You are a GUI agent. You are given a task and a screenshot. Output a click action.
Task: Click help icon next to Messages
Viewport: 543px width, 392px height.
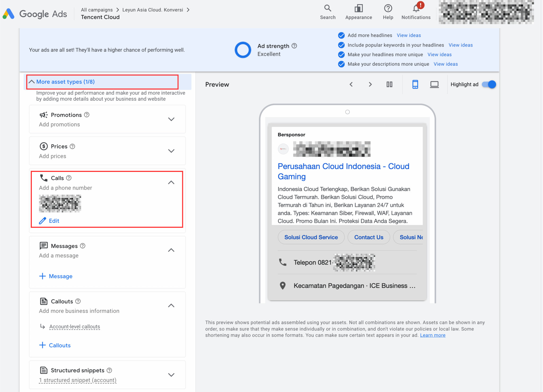(x=83, y=246)
